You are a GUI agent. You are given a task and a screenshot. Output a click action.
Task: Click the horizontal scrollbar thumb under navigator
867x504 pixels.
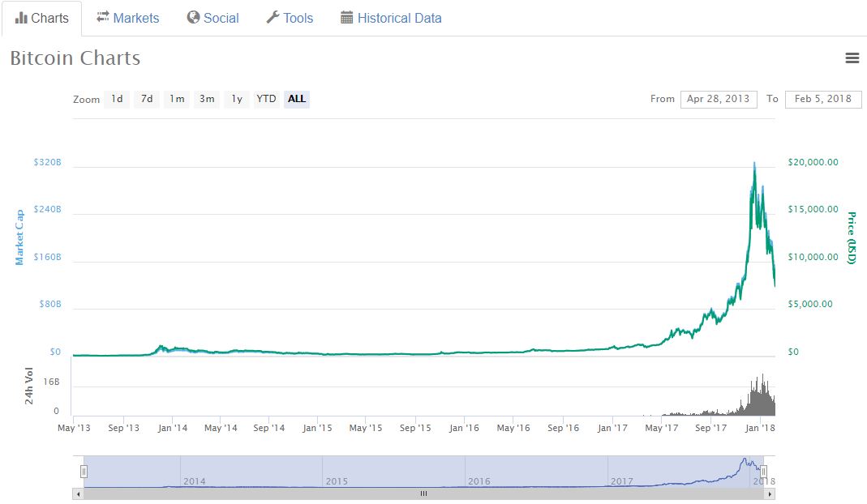423,493
